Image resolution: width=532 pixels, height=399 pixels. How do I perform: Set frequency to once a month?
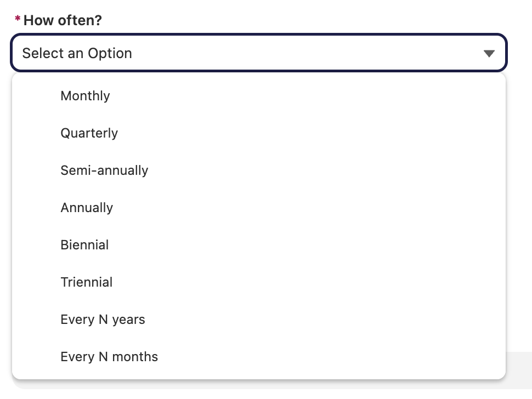[258, 96]
